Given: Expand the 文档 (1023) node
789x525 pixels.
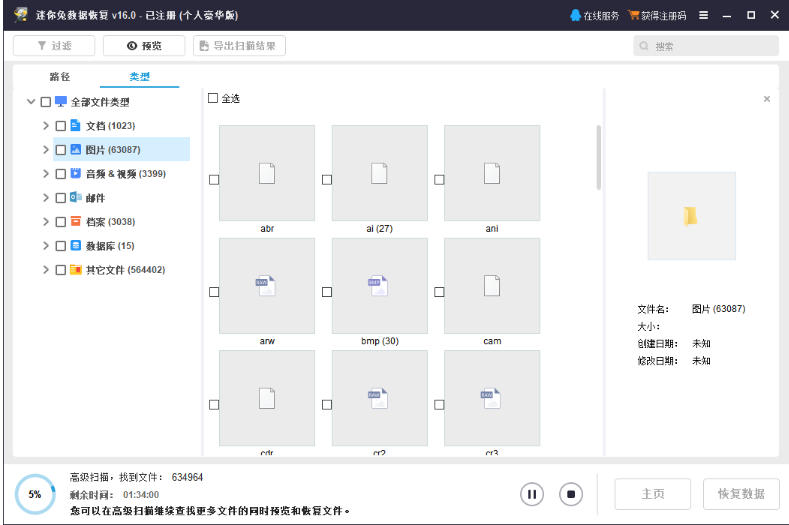Looking at the screenshot, I should point(46,126).
